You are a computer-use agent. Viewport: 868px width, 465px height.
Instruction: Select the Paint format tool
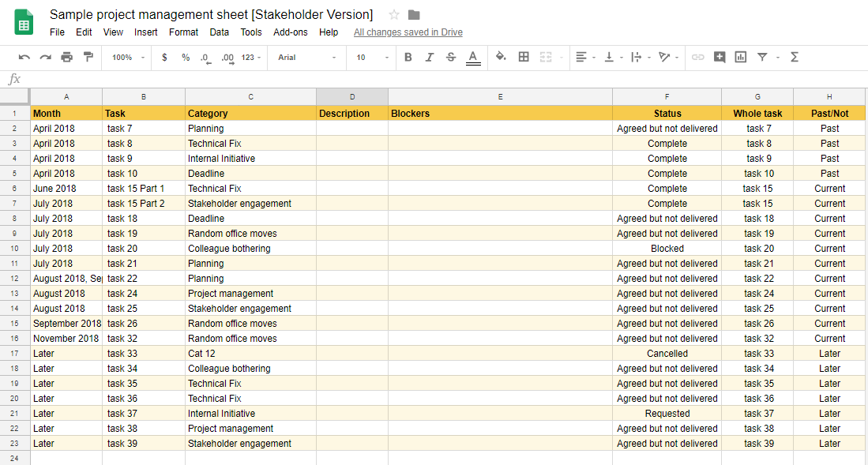click(x=88, y=58)
